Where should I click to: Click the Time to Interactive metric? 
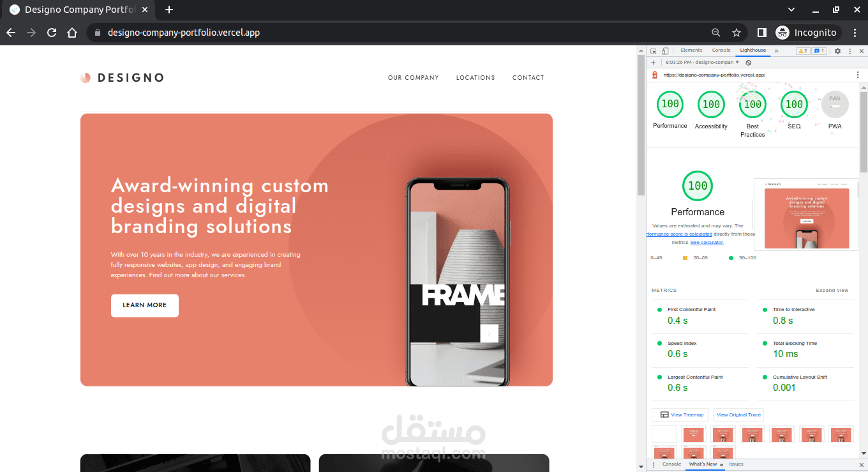click(805, 316)
